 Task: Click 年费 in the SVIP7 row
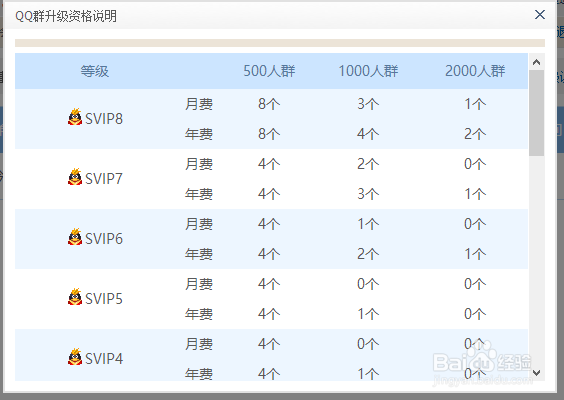199,194
